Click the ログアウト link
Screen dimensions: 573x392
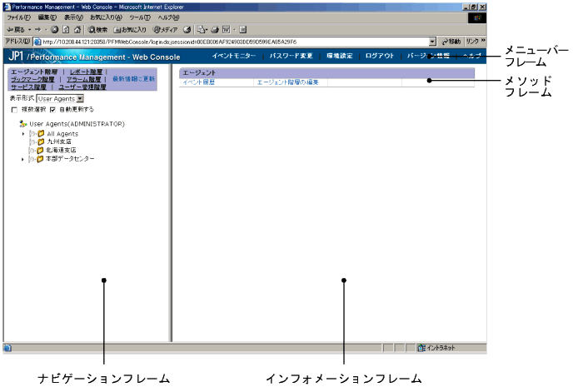point(380,56)
